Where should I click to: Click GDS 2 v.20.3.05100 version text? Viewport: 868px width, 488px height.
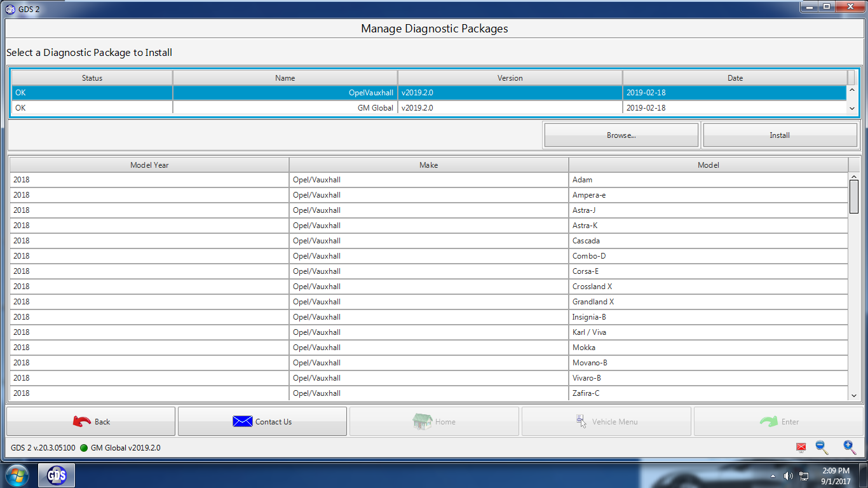point(43,448)
